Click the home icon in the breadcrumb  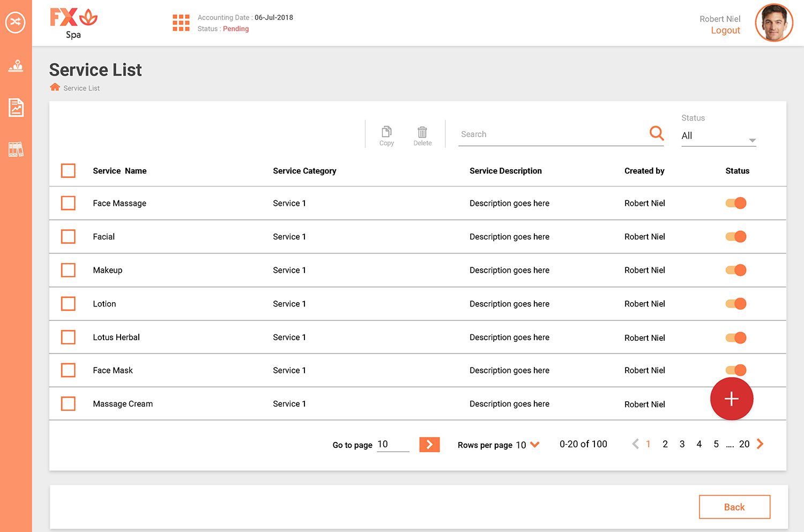pos(55,86)
